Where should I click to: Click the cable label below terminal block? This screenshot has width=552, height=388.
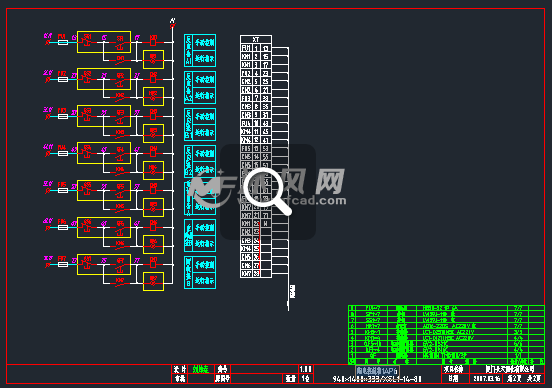coord(293,292)
